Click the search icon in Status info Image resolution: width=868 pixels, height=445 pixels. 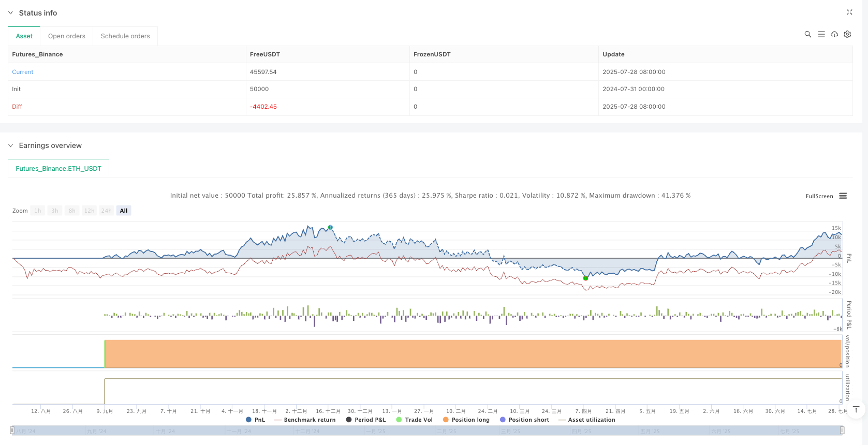(x=807, y=34)
